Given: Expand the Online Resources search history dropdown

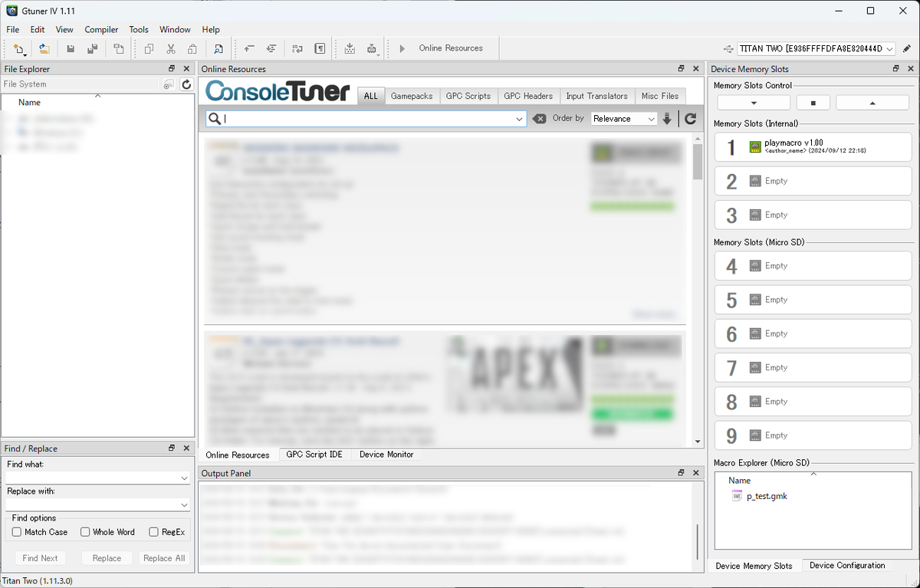Looking at the screenshot, I should pos(520,119).
